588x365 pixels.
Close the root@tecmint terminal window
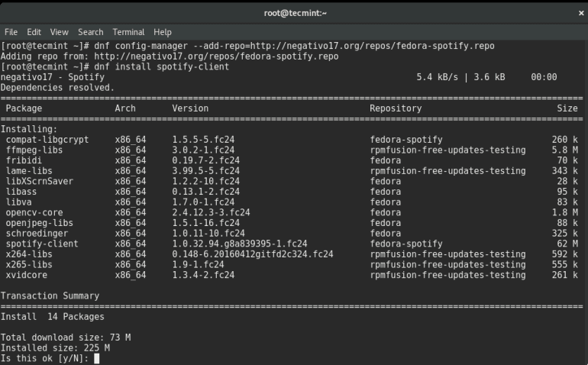point(581,13)
